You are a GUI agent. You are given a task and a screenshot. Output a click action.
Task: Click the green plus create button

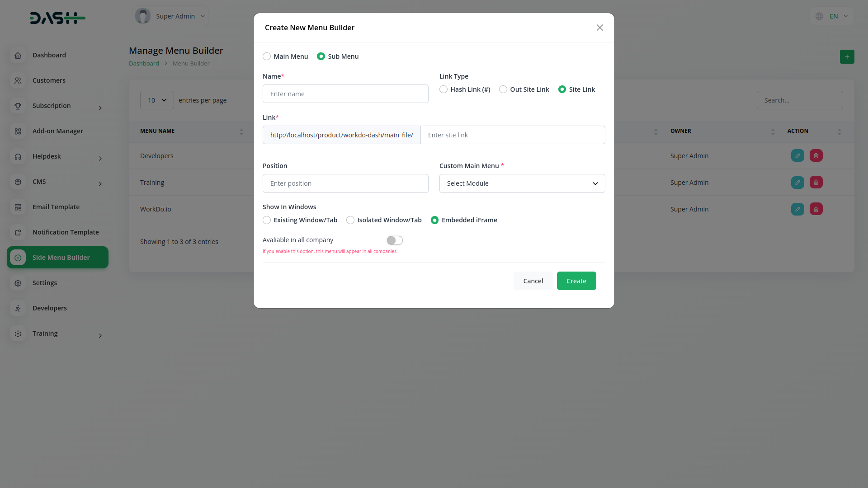click(x=847, y=57)
